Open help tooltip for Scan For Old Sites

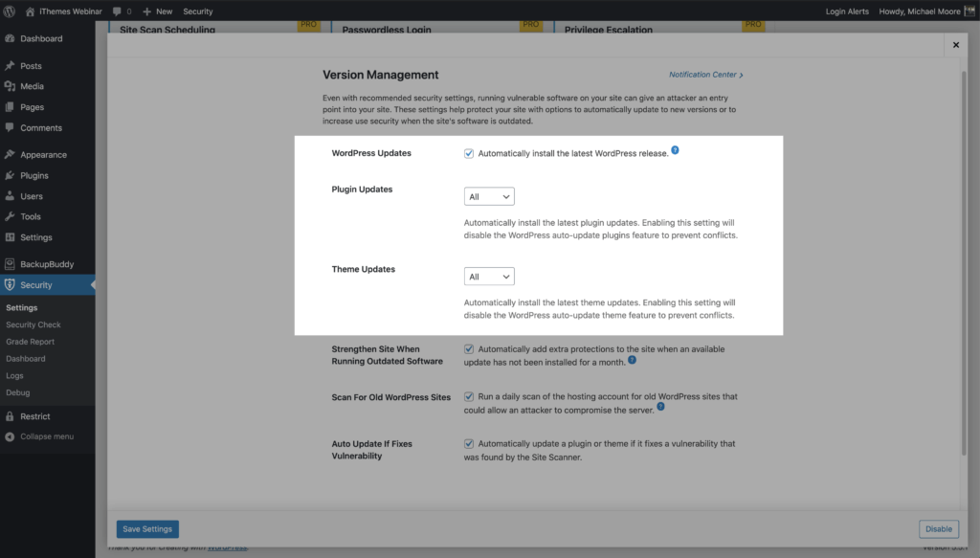[660, 406]
